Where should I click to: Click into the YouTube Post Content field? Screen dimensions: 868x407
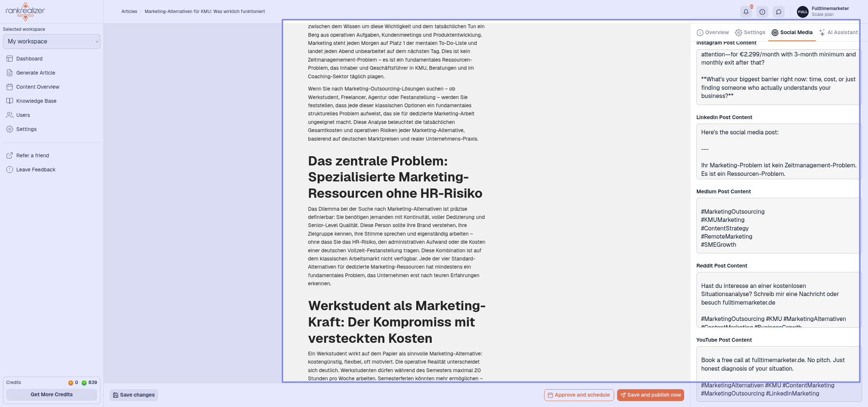click(x=779, y=374)
